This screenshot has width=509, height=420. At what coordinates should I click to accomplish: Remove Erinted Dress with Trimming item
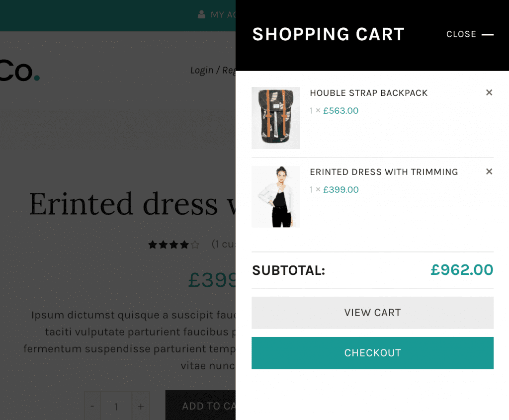pos(489,171)
